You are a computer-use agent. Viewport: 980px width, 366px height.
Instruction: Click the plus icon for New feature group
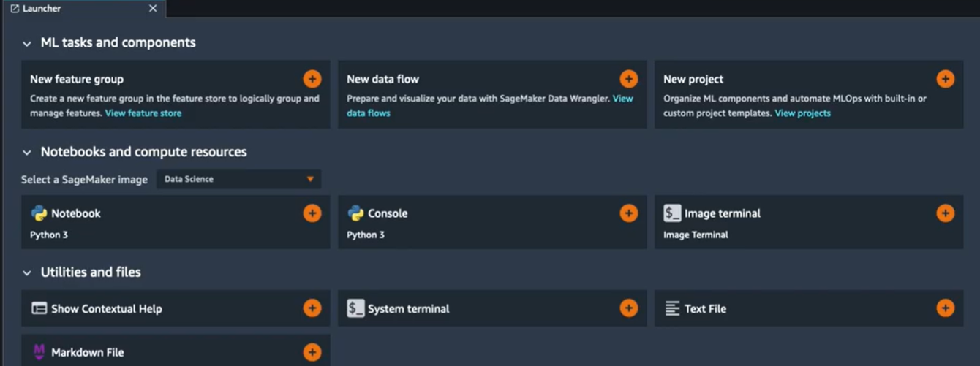(312, 79)
